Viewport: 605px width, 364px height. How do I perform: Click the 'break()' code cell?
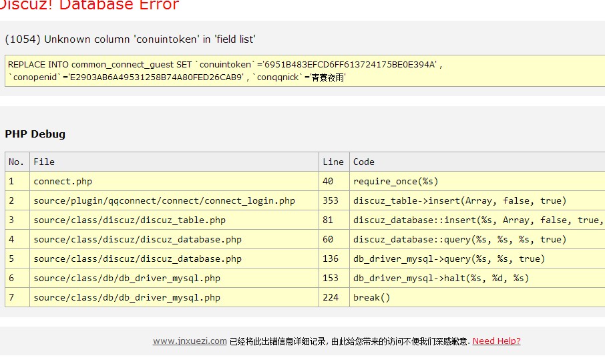point(477,297)
